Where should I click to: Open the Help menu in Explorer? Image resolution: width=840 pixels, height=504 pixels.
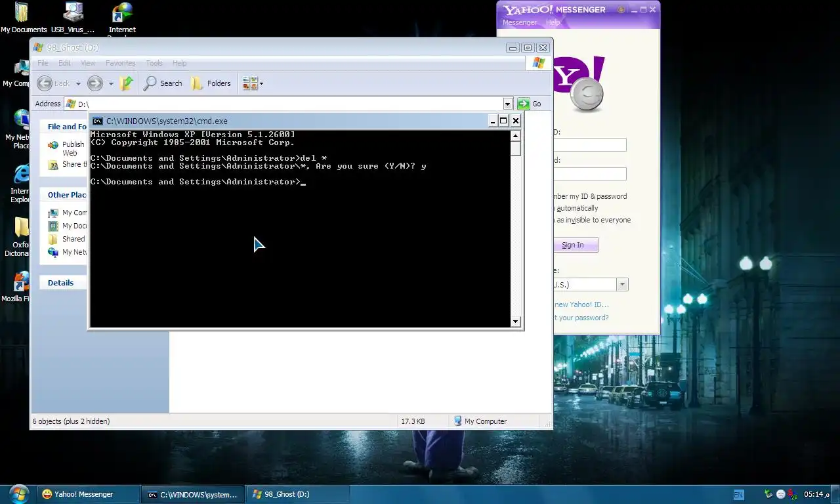tap(180, 63)
